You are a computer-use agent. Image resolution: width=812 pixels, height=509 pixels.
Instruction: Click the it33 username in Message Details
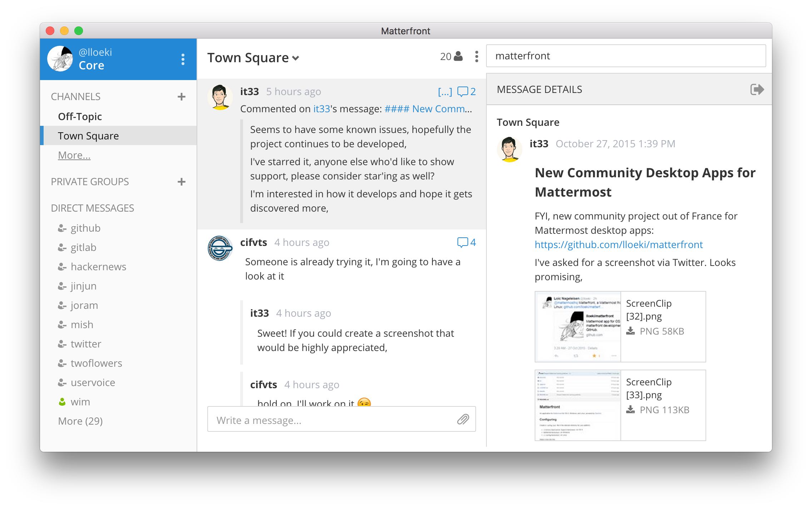tap(539, 144)
